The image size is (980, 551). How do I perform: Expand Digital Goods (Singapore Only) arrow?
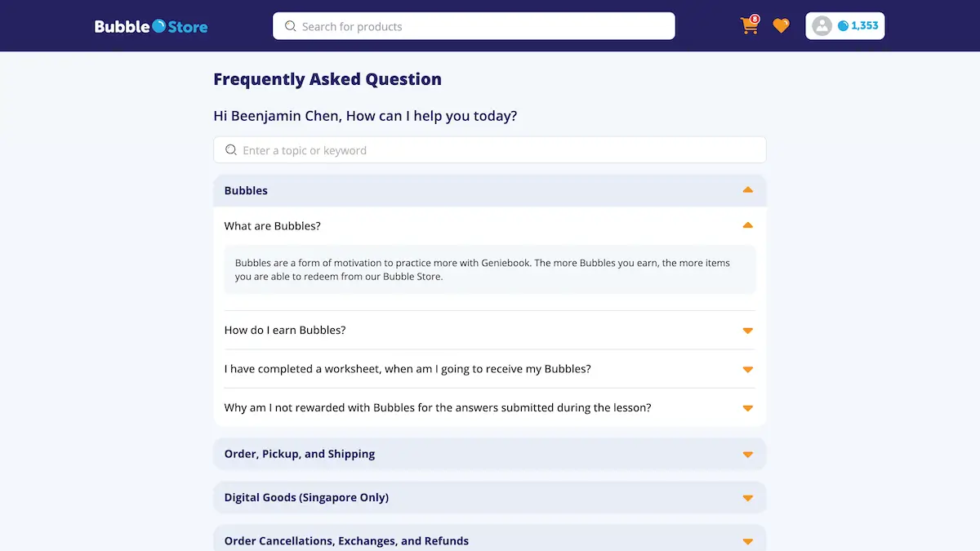pos(747,498)
